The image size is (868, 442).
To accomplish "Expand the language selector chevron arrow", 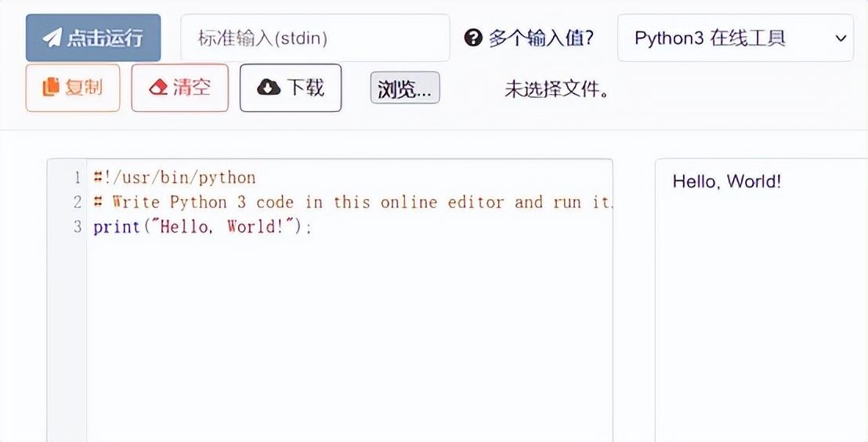I will [x=841, y=38].
